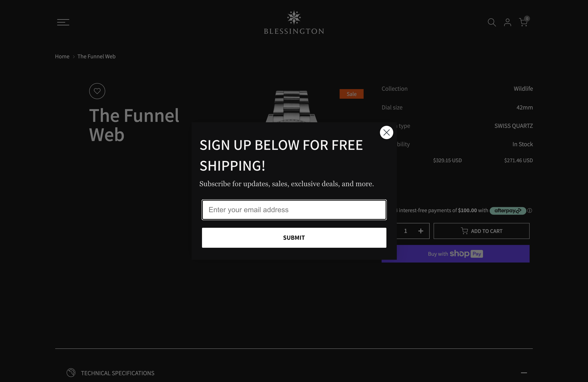
Task: Close the free shipping popup
Action: (x=386, y=132)
